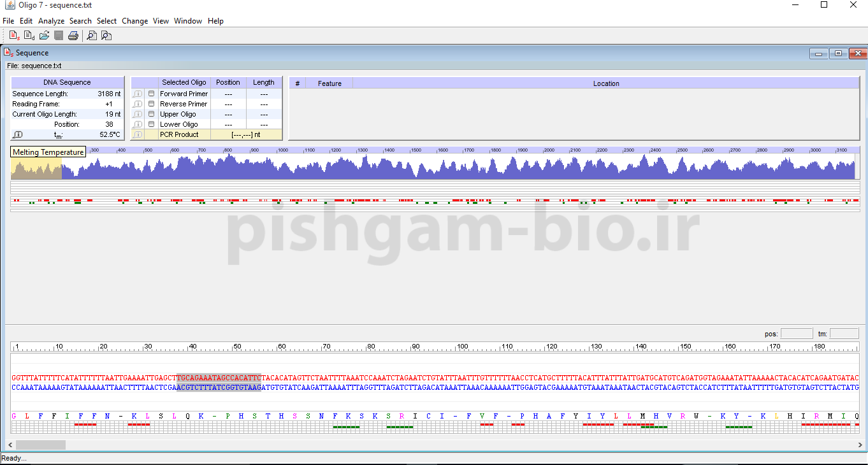The image size is (868, 465).
Task: Click the new database file toolbar icon
Action: click(x=29, y=36)
